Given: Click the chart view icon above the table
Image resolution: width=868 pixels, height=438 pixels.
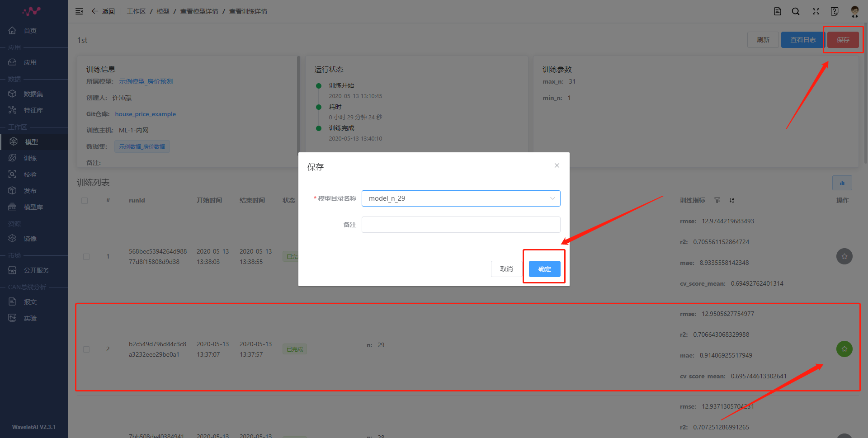Looking at the screenshot, I should [842, 183].
